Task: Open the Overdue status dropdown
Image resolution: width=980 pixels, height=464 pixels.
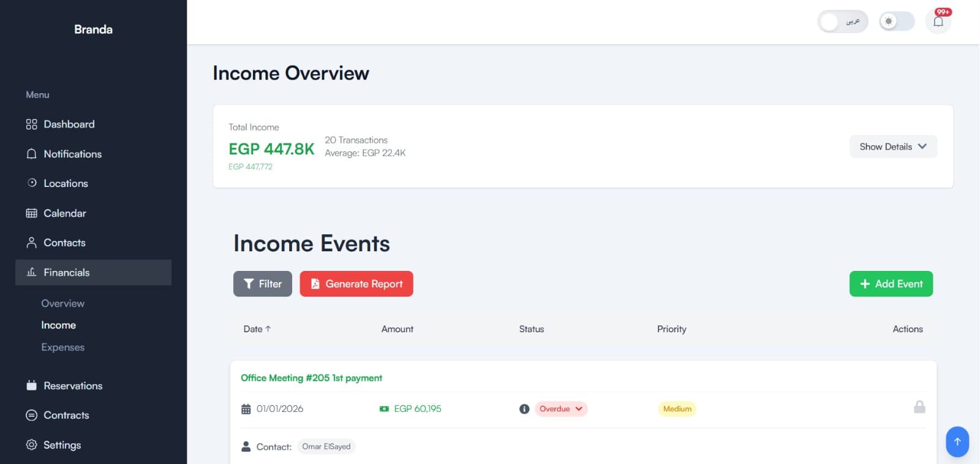Action: 561,409
